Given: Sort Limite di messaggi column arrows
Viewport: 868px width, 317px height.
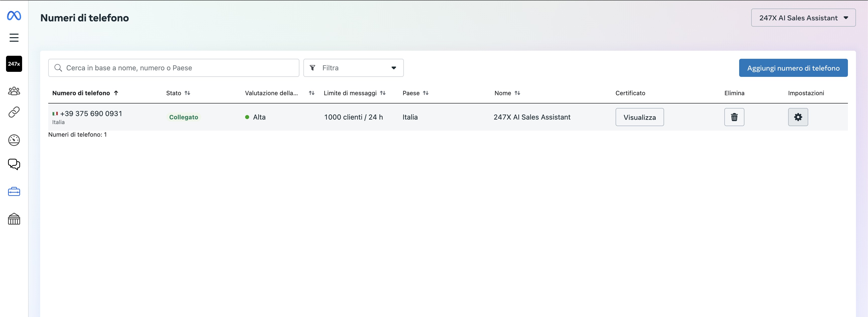Looking at the screenshot, I should pyautogui.click(x=383, y=93).
